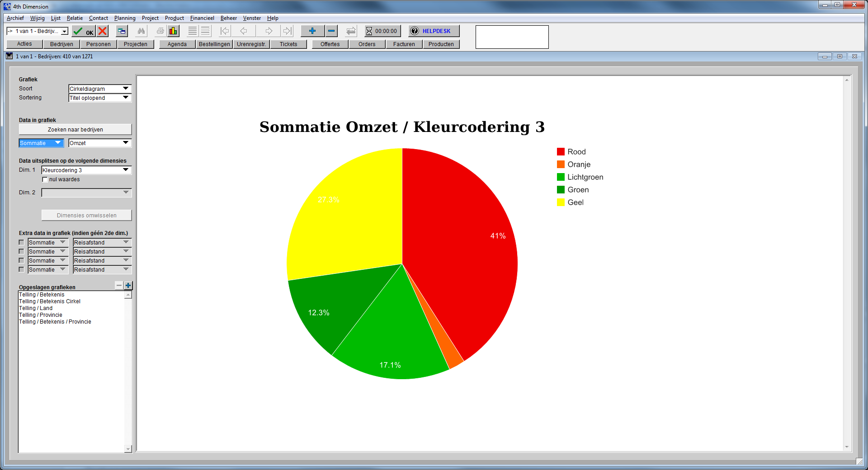
Task: Click the binoculars search icon
Action: (x=142, y=31)
